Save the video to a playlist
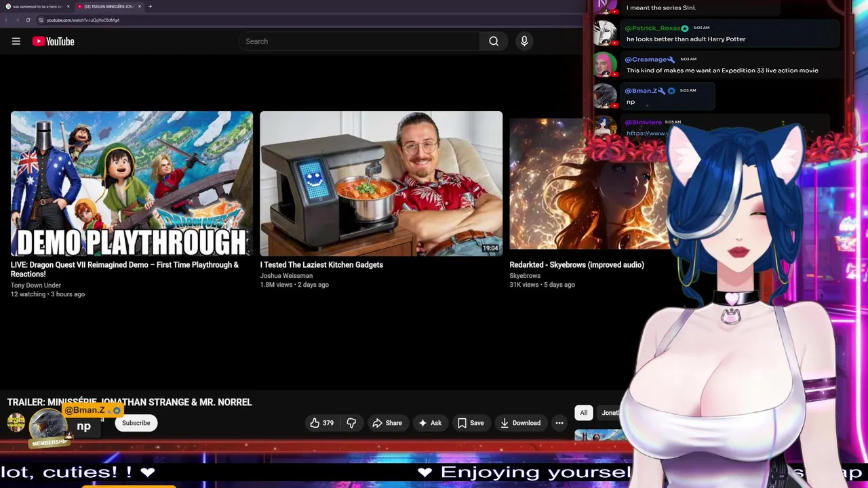 coord(471,423)
